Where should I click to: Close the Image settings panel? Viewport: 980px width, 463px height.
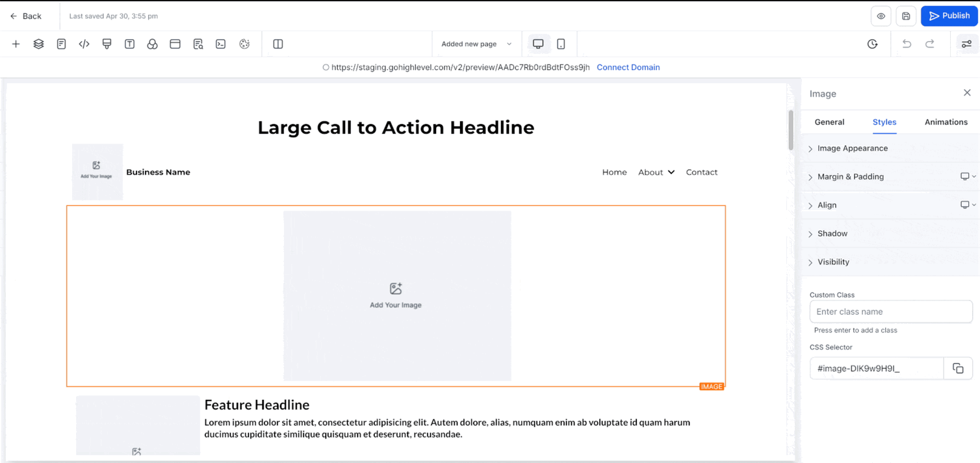967,93
